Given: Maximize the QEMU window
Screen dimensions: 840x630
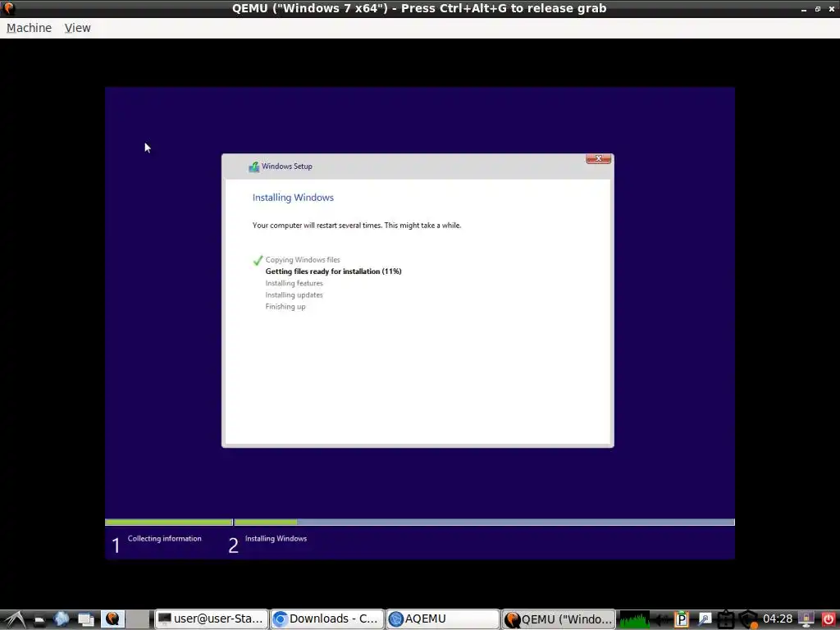Looking at the screenshot, I should pos(818,9).
